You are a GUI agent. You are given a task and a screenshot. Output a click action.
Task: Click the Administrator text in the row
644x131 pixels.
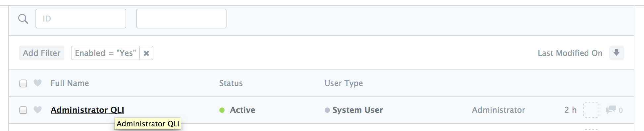point(499,110)
